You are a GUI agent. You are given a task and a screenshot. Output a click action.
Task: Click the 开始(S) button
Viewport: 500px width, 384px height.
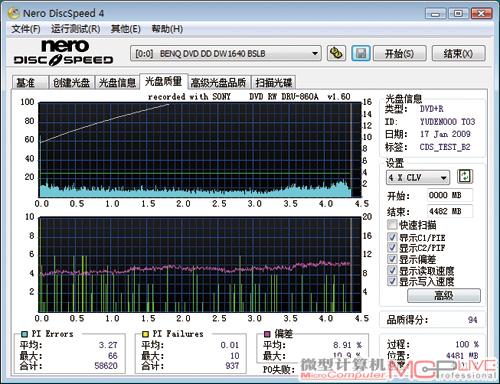tap(399, 53)
